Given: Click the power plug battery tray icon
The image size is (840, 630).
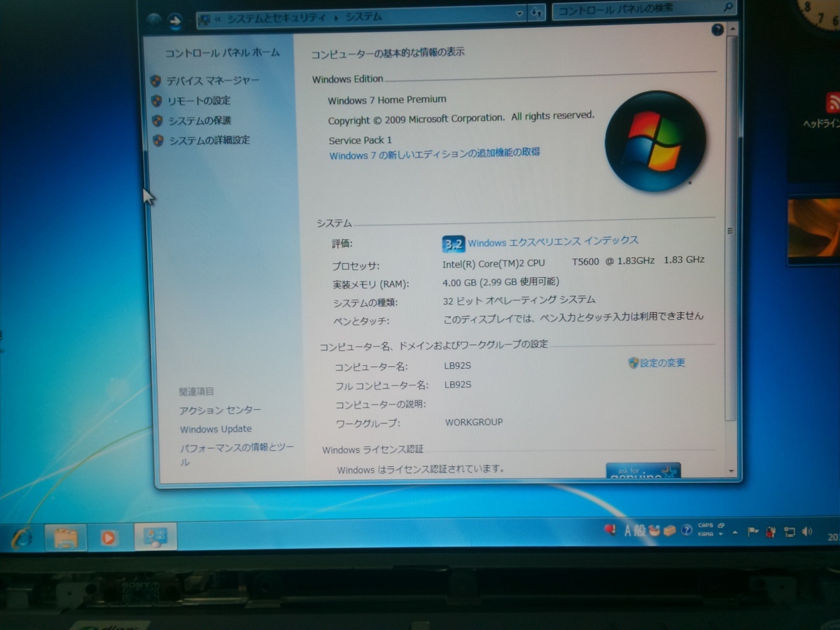Looking at the screenshot, I should [x=771, y=533].
